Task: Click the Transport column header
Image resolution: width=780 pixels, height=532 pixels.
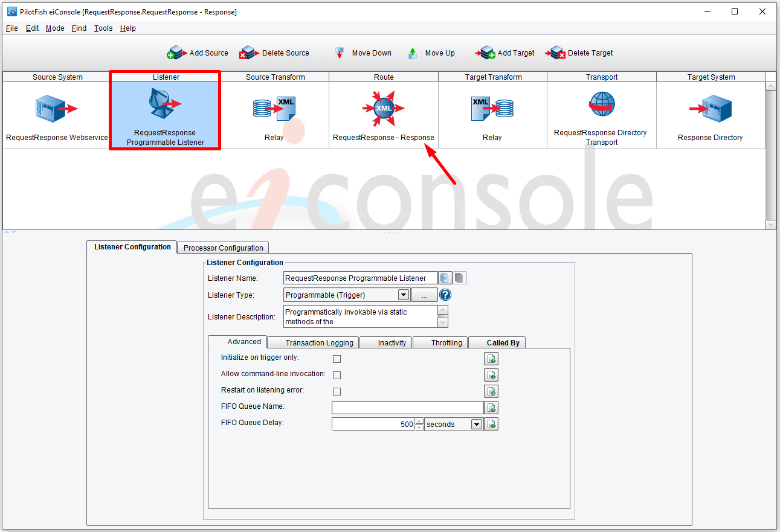Action: click(602, 77)
